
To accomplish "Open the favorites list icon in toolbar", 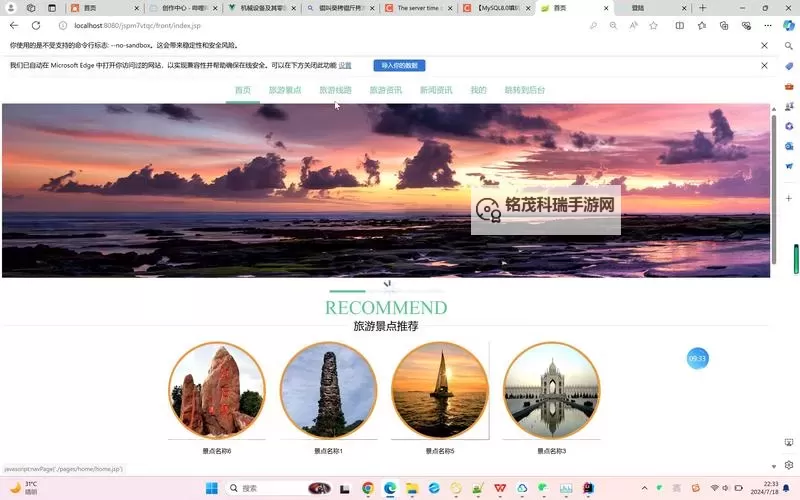I will click(x=702, y=26).
